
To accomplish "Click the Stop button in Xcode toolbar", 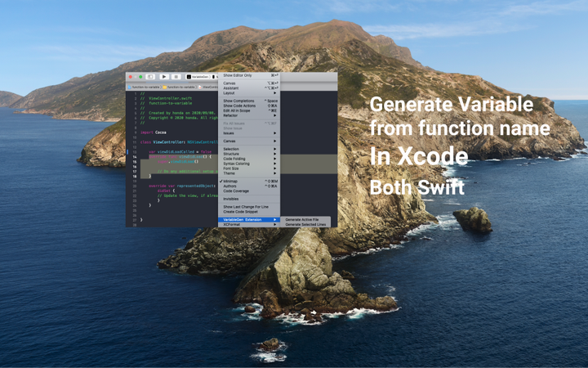I will [176, 77].
